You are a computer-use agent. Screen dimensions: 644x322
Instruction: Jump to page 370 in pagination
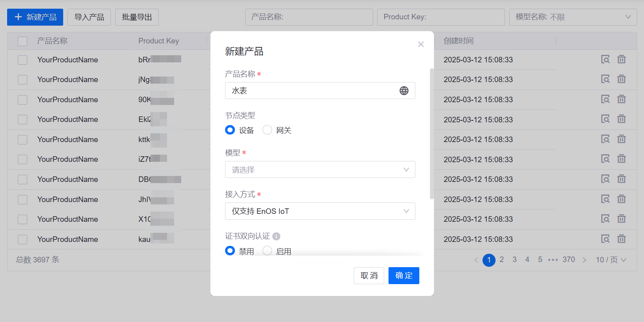[569, 260]
